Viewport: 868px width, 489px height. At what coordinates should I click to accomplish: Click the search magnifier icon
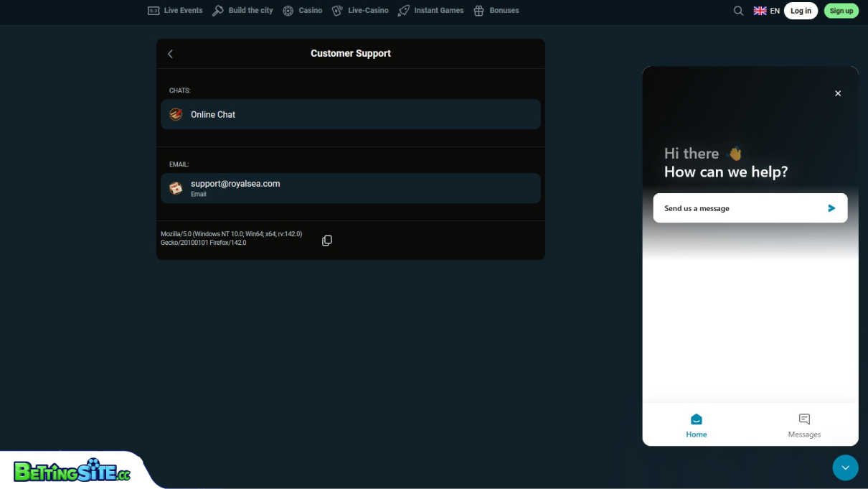[738, 11]
